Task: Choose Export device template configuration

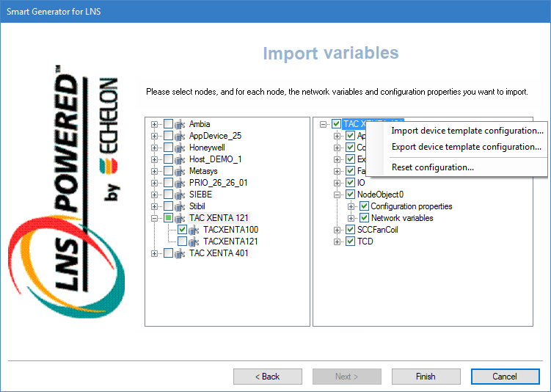Action: point(466,147)
